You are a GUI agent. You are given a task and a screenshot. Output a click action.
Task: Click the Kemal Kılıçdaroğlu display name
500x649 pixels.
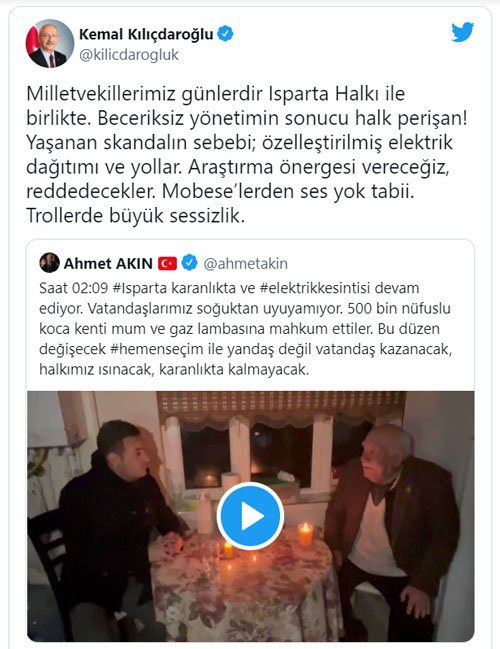point(146,34)
